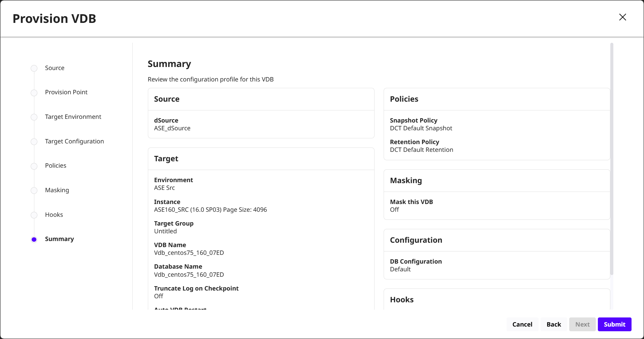Open the Provision Point step label
The height and width of the screenshot is (339, 644).
pyautogui.click(x=66, y=92)
